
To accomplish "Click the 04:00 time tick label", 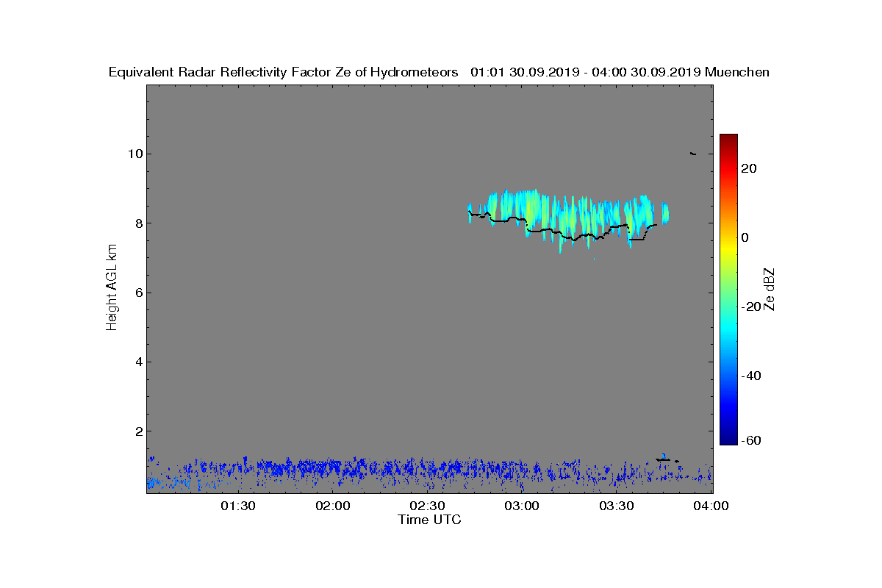I will 711,506.
